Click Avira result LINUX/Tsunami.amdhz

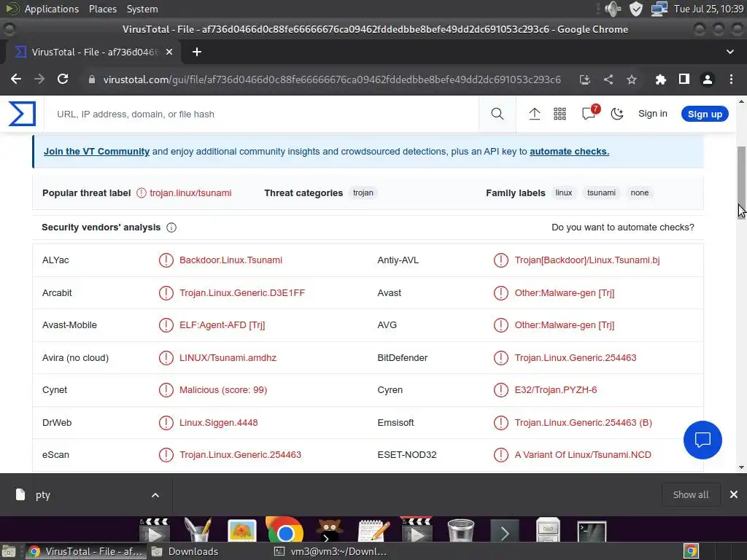click(x=228, y=357)
